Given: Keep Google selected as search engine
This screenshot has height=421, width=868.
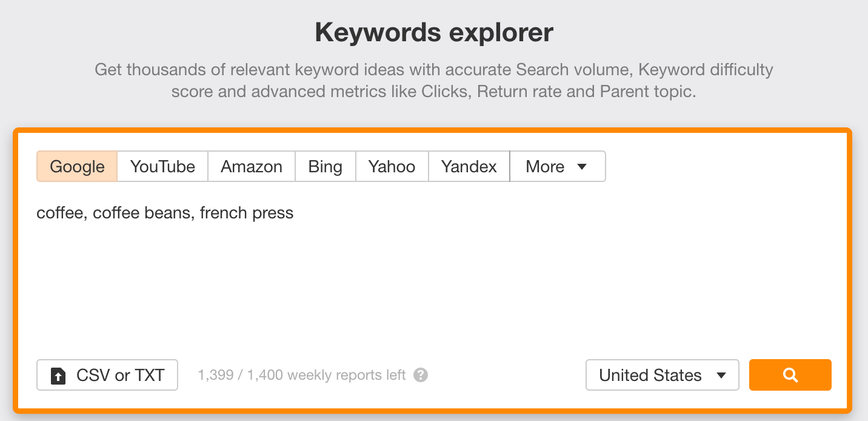Looking at the screenshot, I should [x=76, y=166].
